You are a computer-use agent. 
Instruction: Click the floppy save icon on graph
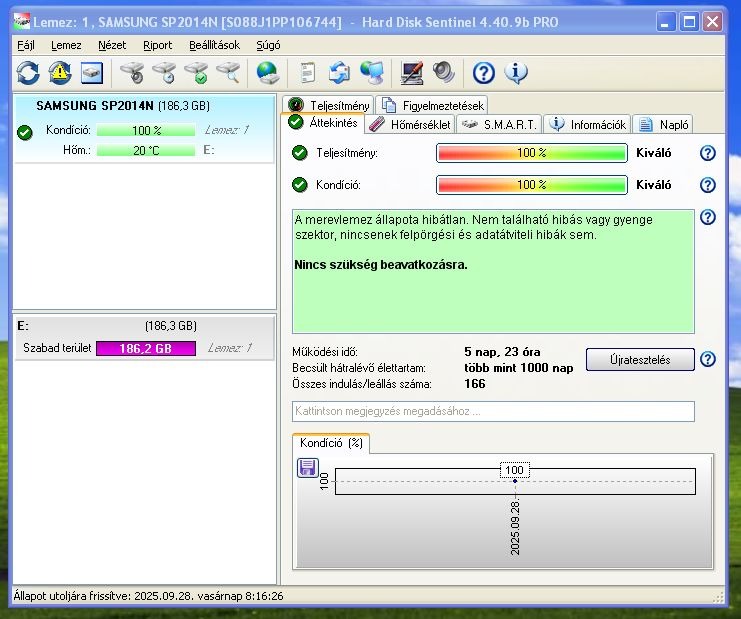pyautogui.click(x=308, y=468)
